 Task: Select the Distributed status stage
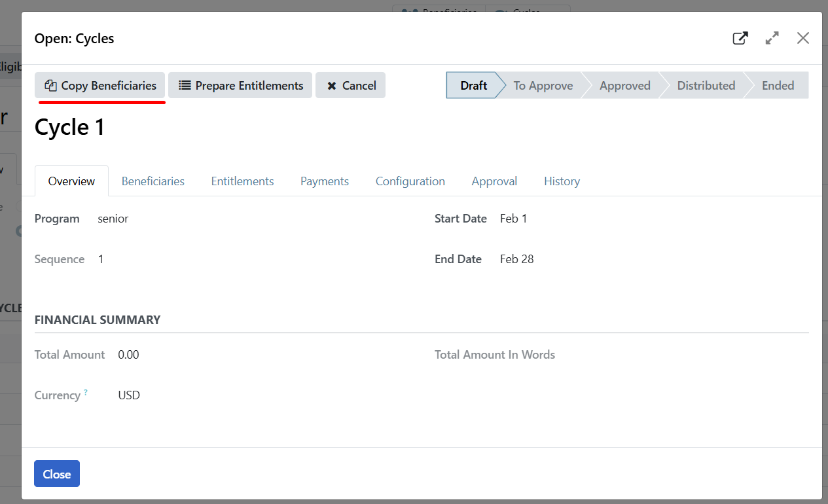[x=706, y=86]
